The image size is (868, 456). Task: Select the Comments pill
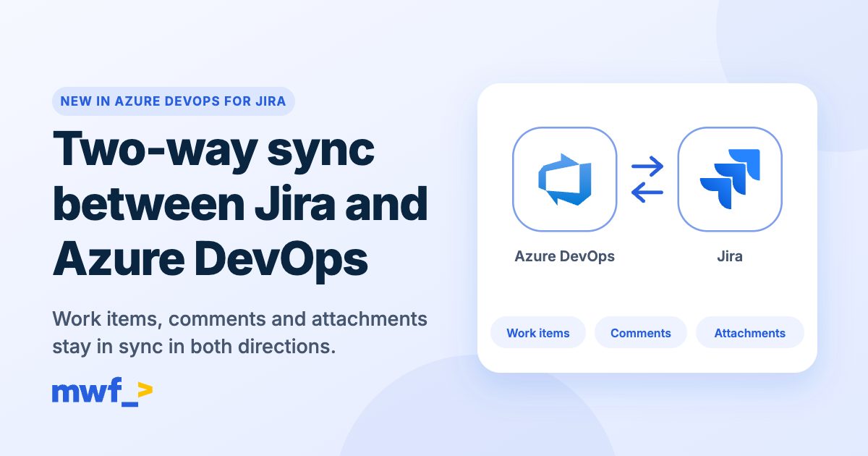(x=641, y=333)
